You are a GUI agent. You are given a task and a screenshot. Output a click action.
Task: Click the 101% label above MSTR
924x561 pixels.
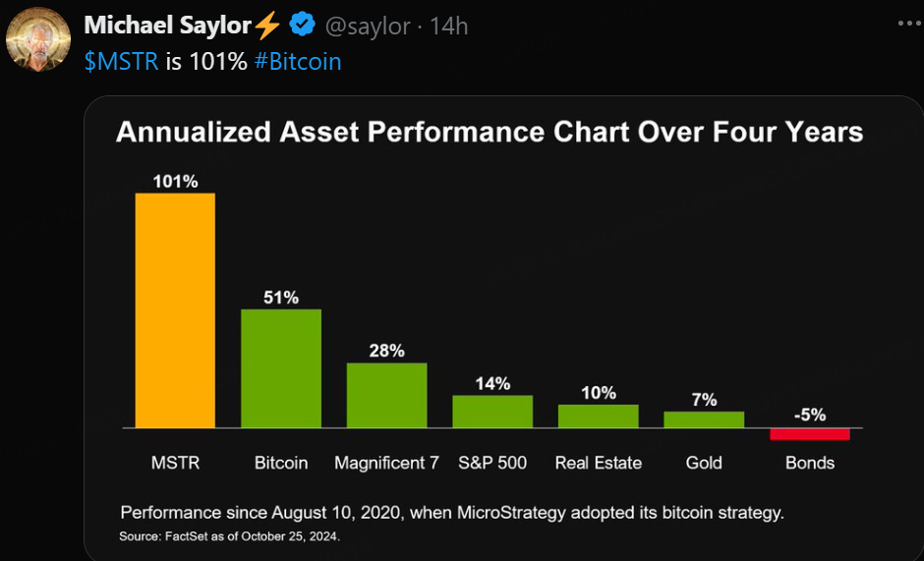point(175,182)
